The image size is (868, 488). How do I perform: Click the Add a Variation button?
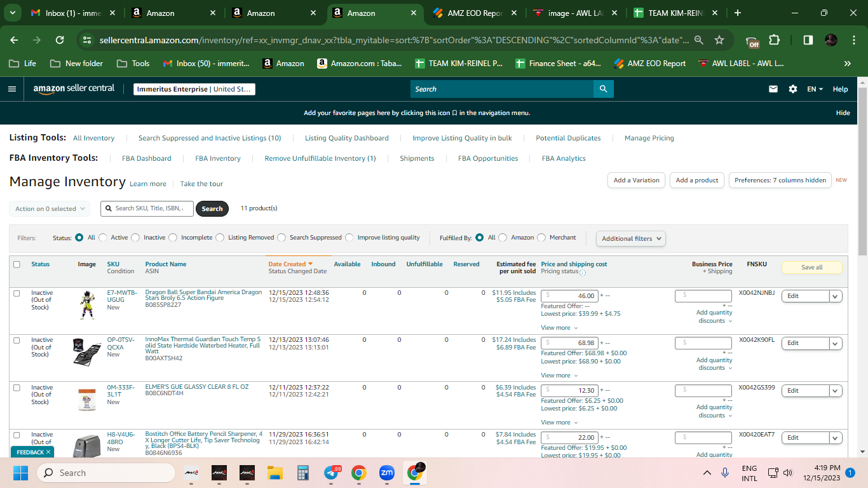(x=637, y=180)
